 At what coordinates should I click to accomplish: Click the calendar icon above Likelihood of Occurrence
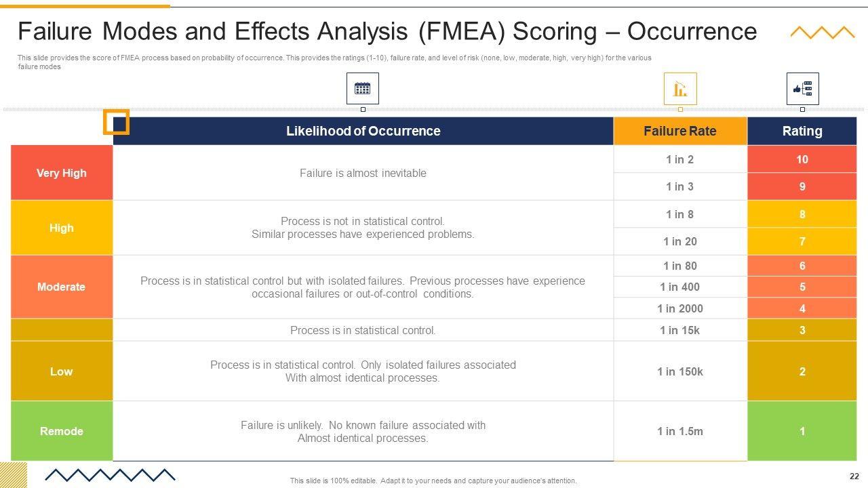point(362,88)
